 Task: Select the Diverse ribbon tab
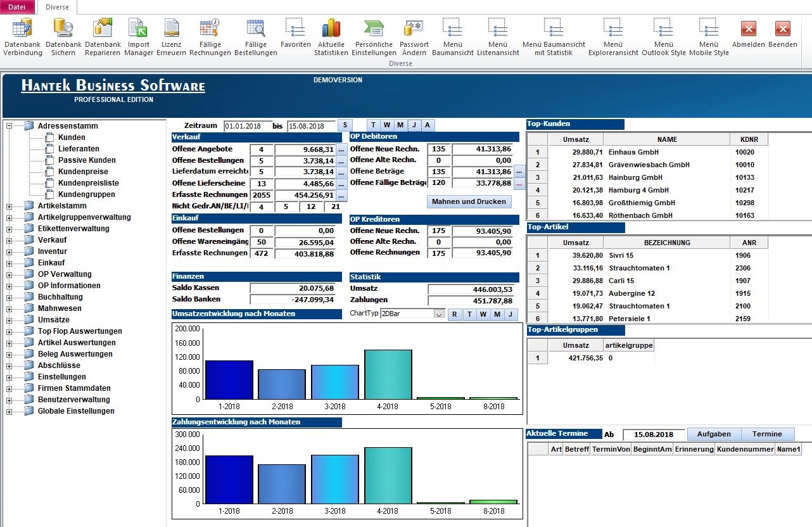click(x=57, y=7)
